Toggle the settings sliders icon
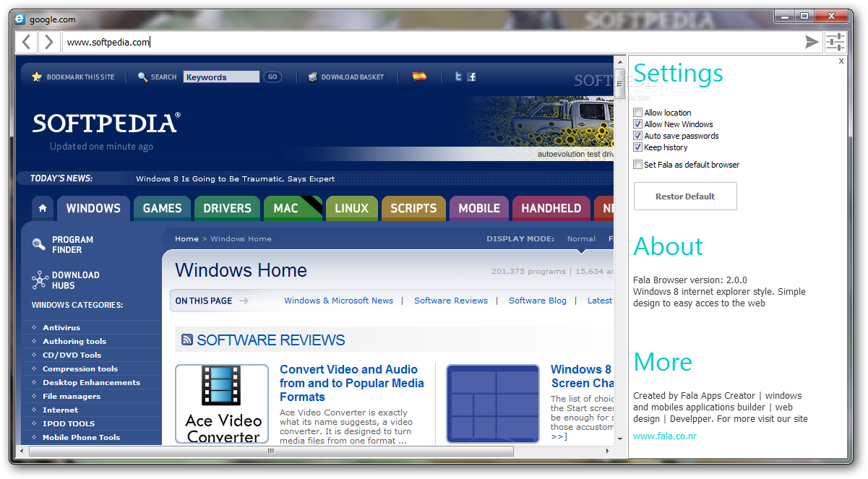The width and height of the screenshot is (868, 479). pos(835,42)
